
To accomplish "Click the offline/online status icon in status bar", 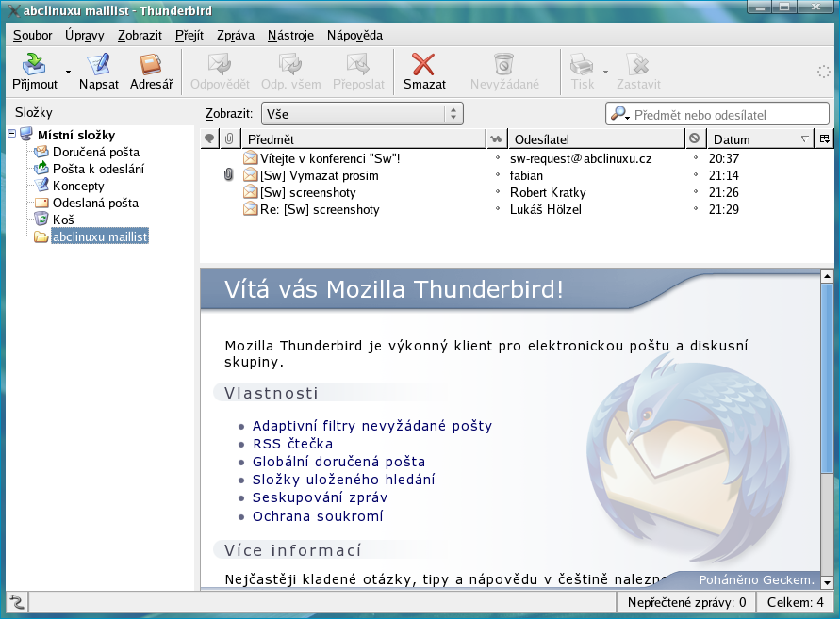I will (17, 602).
